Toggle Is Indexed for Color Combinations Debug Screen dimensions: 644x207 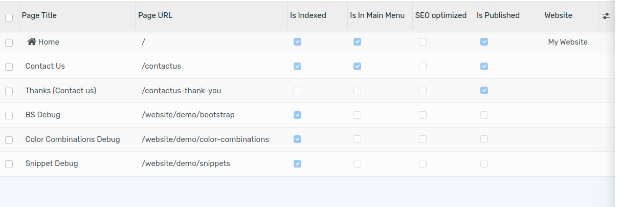(x=297, y=139)
